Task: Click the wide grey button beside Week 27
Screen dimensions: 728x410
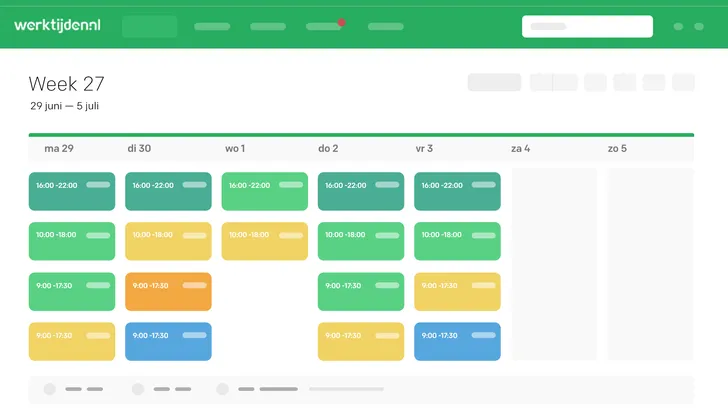Action: coord(494,82)
